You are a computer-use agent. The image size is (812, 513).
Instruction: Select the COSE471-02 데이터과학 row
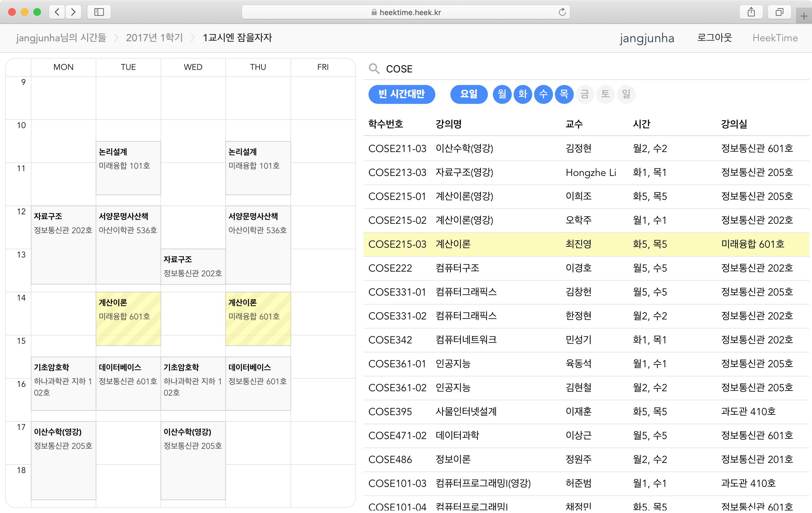click(x=586, y=436)
